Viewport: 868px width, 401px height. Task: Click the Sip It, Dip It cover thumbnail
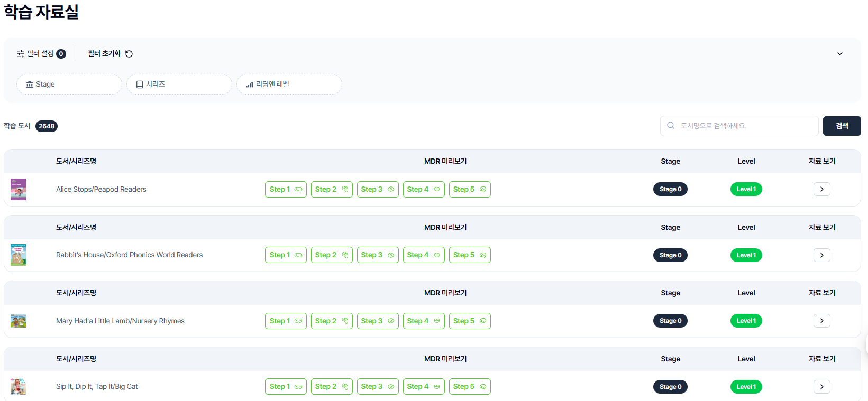point(19,387)
